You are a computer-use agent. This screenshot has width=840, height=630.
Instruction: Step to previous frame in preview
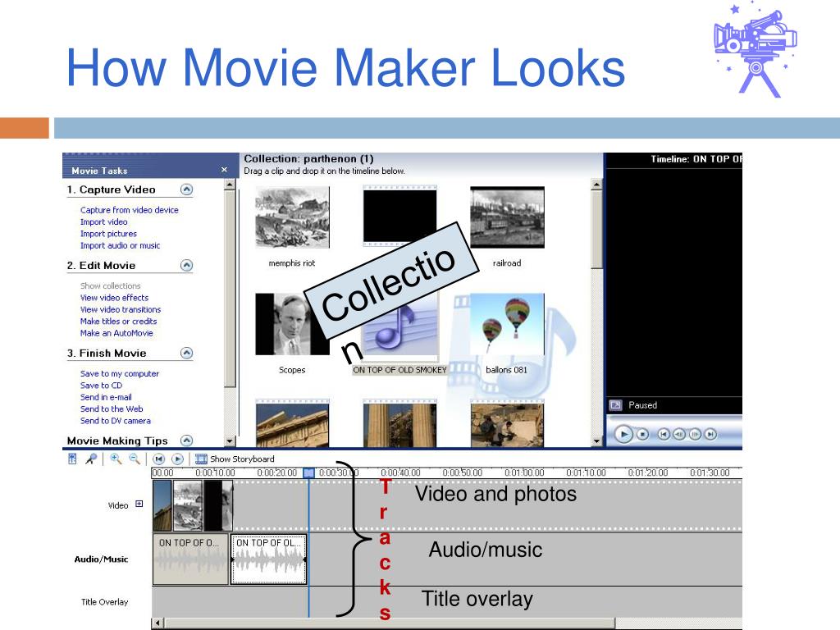coord(678,435)
